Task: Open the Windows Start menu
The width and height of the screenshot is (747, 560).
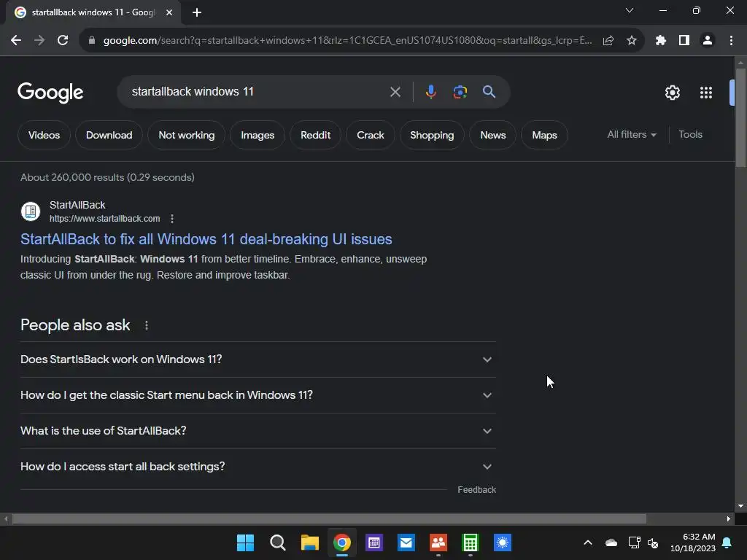Action: (x=245, y=542)
